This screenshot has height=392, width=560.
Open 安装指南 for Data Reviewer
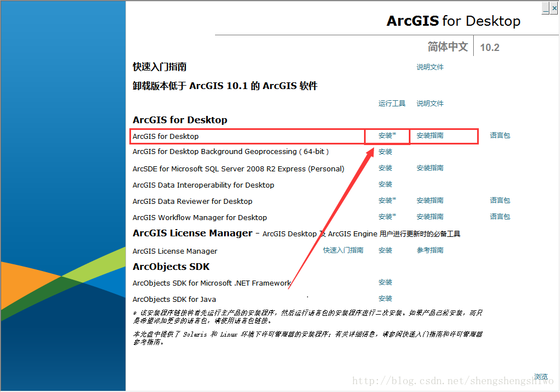[x=430, y=200]
